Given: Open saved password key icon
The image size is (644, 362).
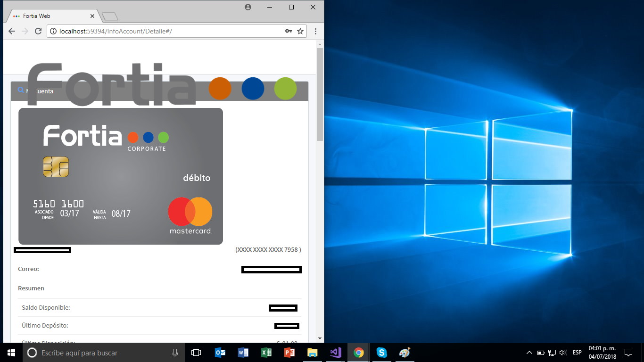Looking at the screenshot, I should click(x=289, y=31).
